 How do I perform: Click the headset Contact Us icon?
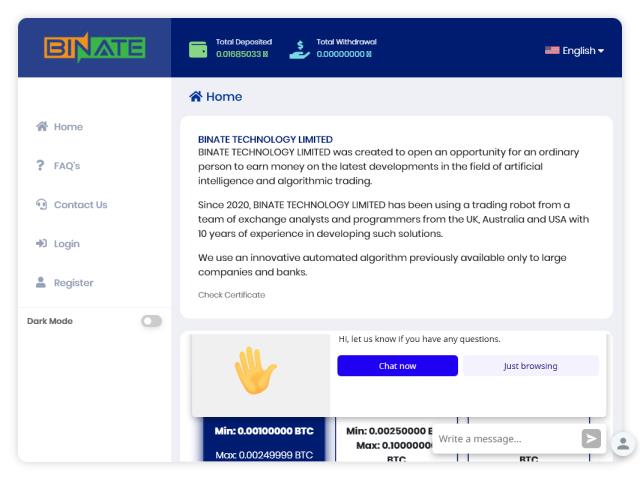coord(41,204)
